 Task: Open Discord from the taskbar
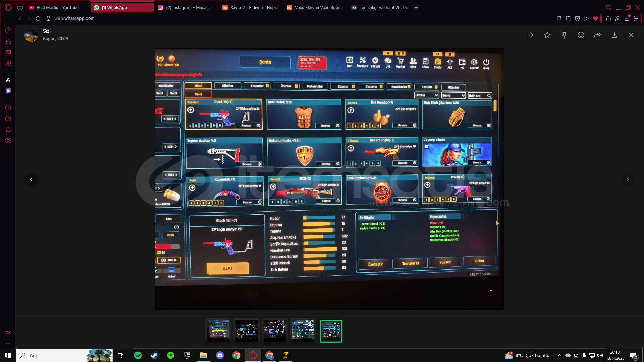(220, 355)
